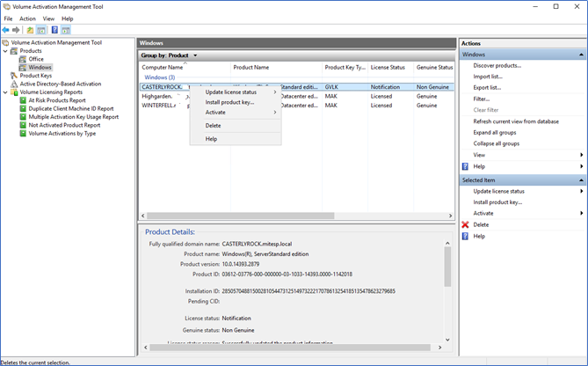This screenshot has width=588, height=366.
Task: Click the Volume Licensing Reports folder icon
Action: click(x=14, y=92)
